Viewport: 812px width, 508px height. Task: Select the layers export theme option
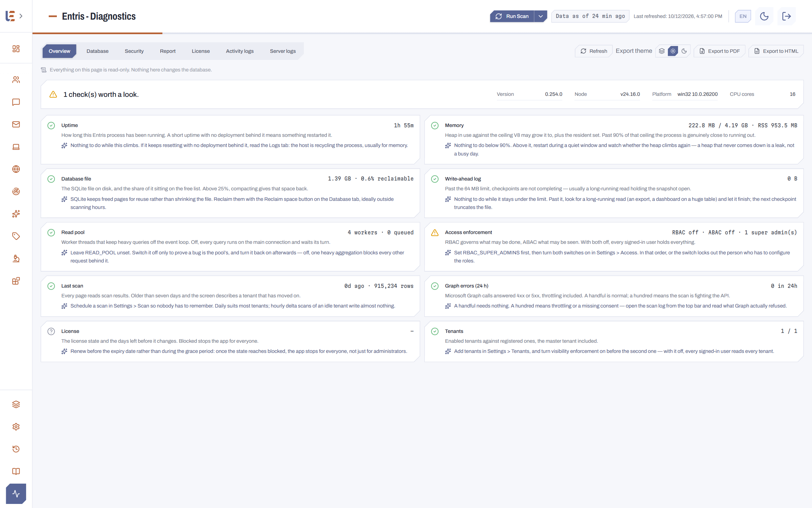tap(662, 51)
